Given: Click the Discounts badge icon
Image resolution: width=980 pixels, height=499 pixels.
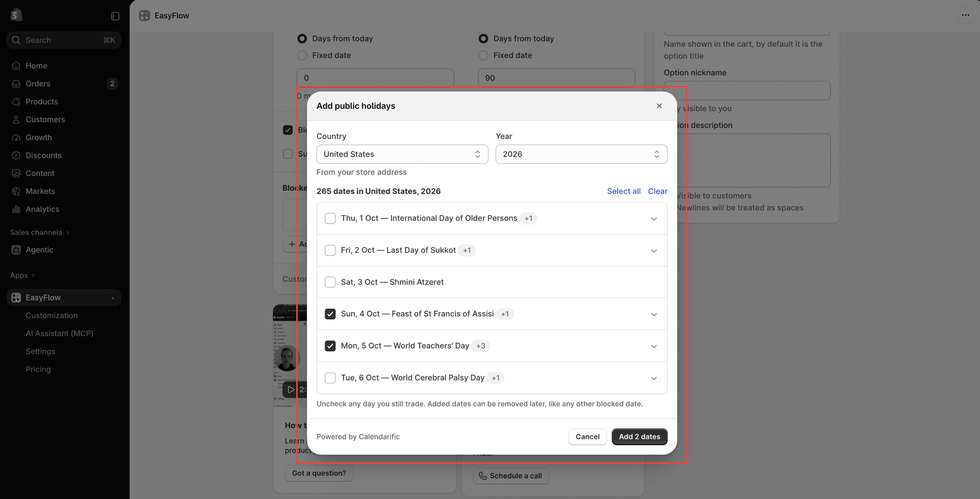Looking at the screenshot, I should click(16, 155).
